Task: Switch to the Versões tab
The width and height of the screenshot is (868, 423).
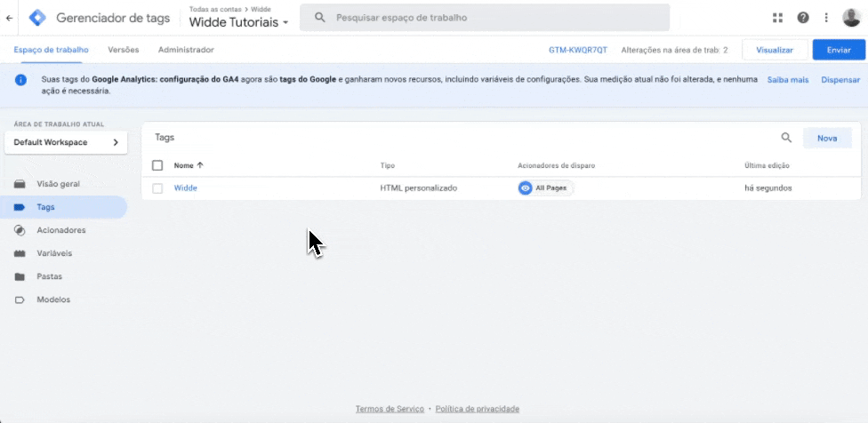Action: (x=124, y=50)
